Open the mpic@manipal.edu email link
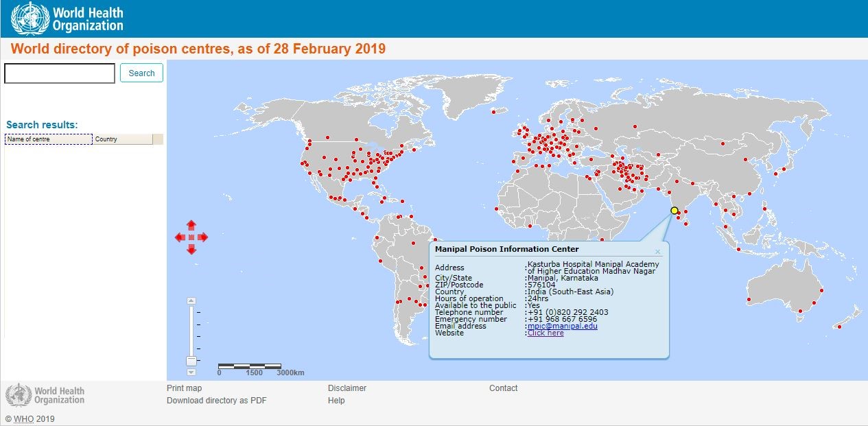 coord(562,327)
